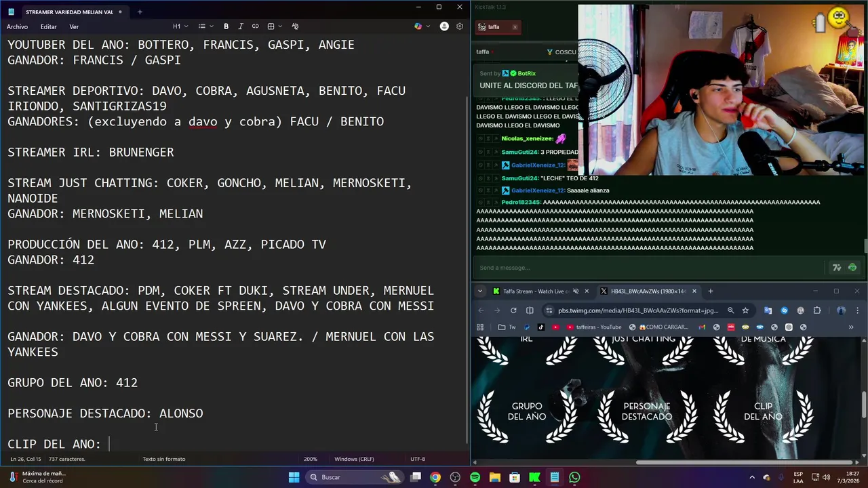868x488 pixels.
Task: Open Chrome profile avatar
Action: click(x=841, y=310)
